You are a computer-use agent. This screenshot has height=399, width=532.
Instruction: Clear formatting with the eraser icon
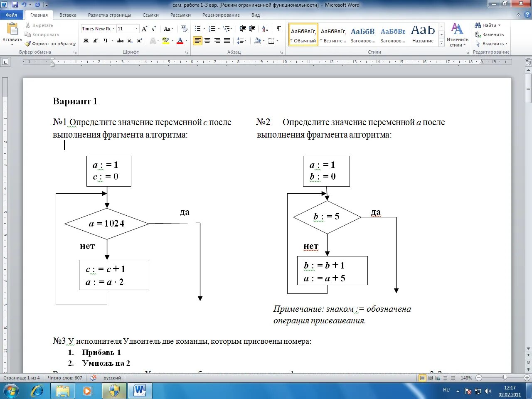[x=184, y=29]
